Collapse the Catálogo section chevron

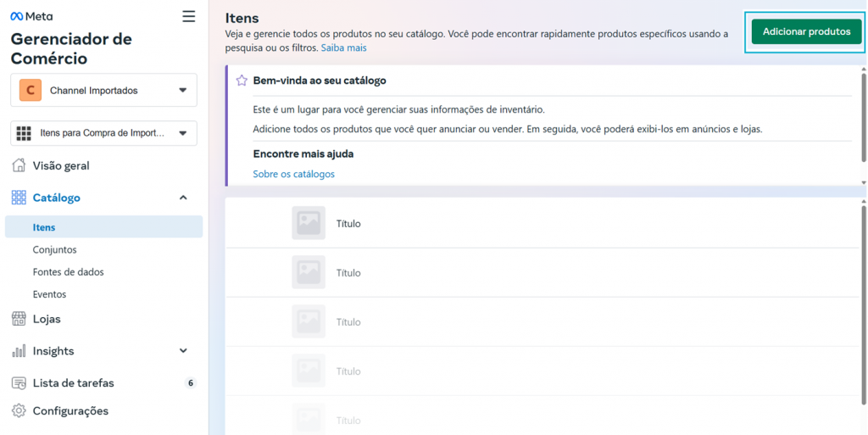point(183,198)
